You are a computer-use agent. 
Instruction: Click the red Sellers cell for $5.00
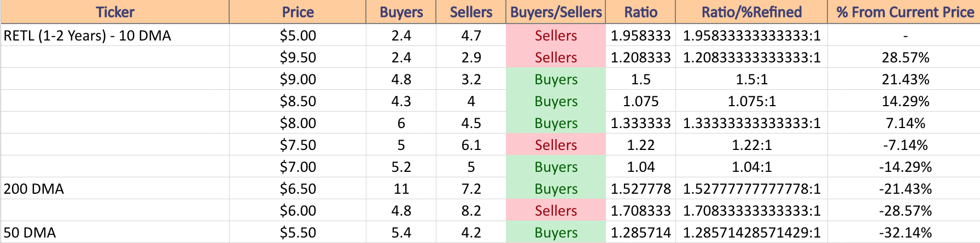point(556,36)
